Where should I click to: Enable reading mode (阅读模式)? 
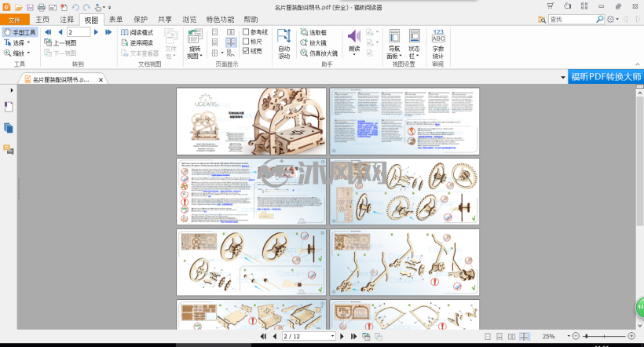(x=137, y=32)
